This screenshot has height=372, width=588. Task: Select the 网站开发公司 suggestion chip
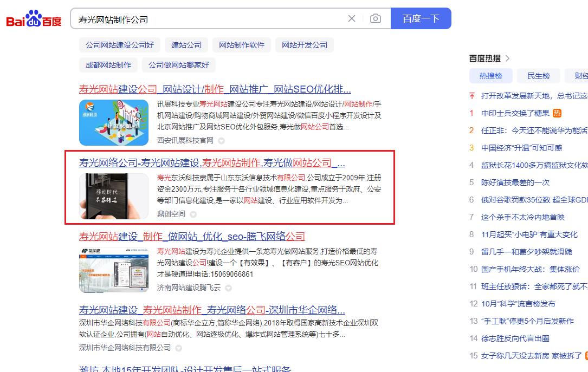[304, 45]
